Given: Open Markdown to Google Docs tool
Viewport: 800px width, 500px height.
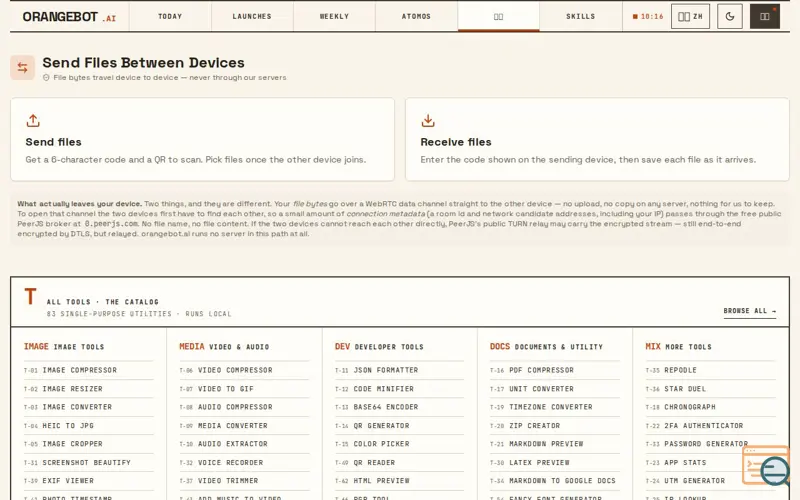Looking at the screenshot, I should coord(555,481).
